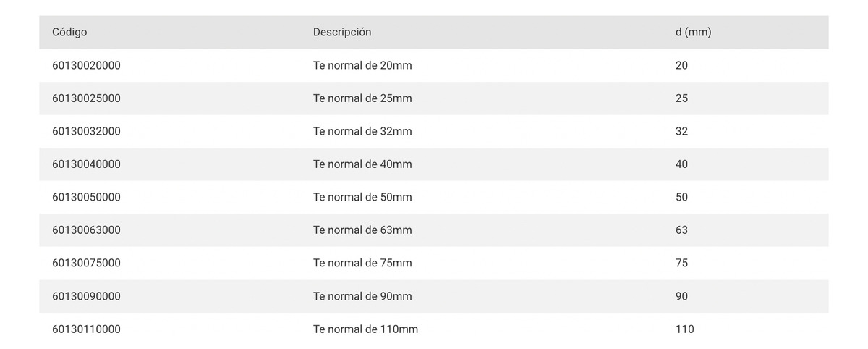Image resolution: width=868 pixels, height=349 pixels.
Task: Select product code 60130025000
Action: tap(86, 98)
